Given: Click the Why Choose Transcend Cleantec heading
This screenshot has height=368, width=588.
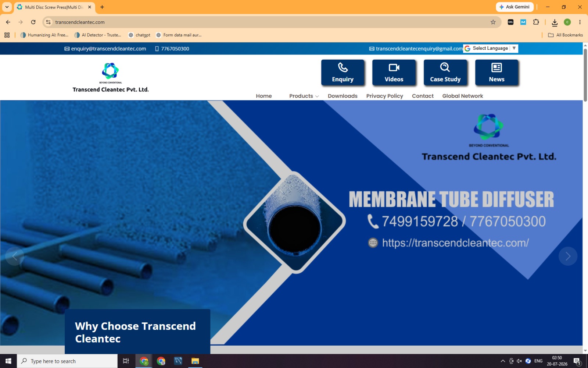Looking at the screenshot, I should point(135,332).
